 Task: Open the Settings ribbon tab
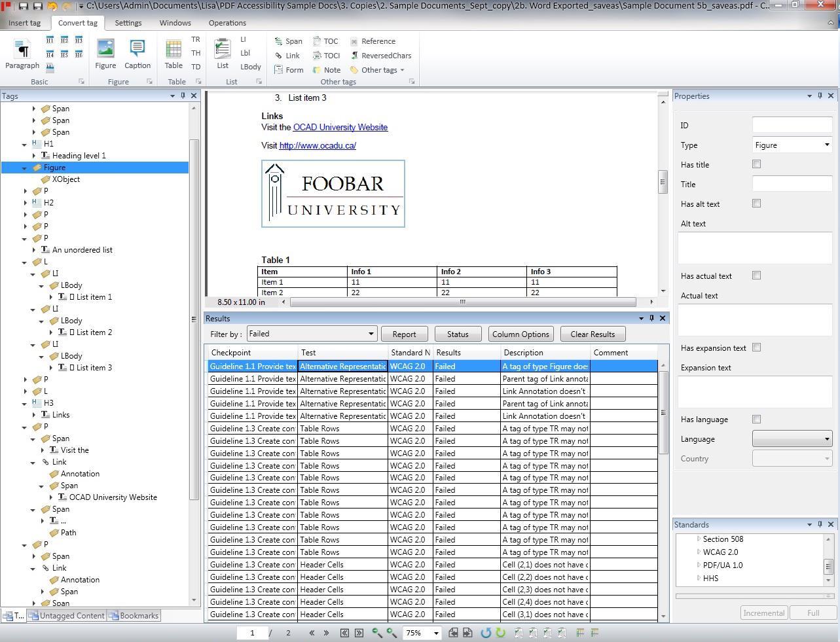click(128, 23)
